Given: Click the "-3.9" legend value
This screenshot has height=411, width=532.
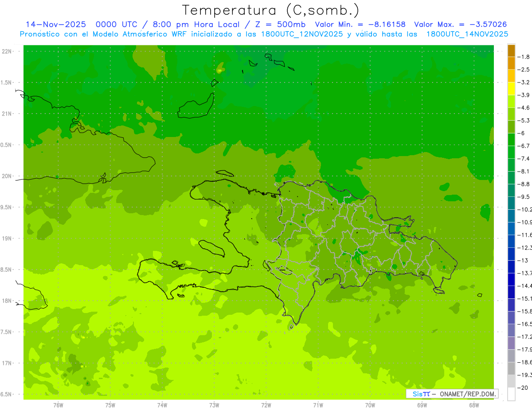Looking at the screenshot, I should pos(524,95).
